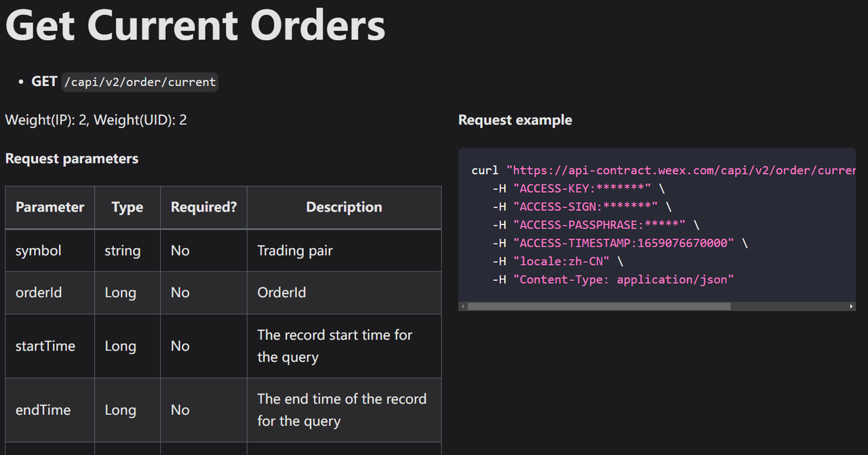Click the endTime parameter description text
Image resolution: width=868 pixels, height=455 pixels.
341,410
